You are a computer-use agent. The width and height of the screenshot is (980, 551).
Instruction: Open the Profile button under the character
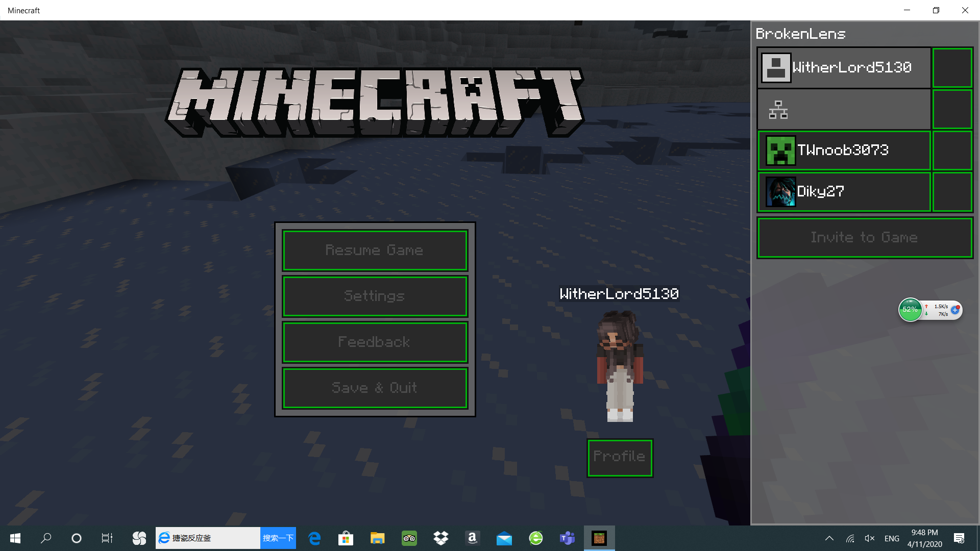620,458
